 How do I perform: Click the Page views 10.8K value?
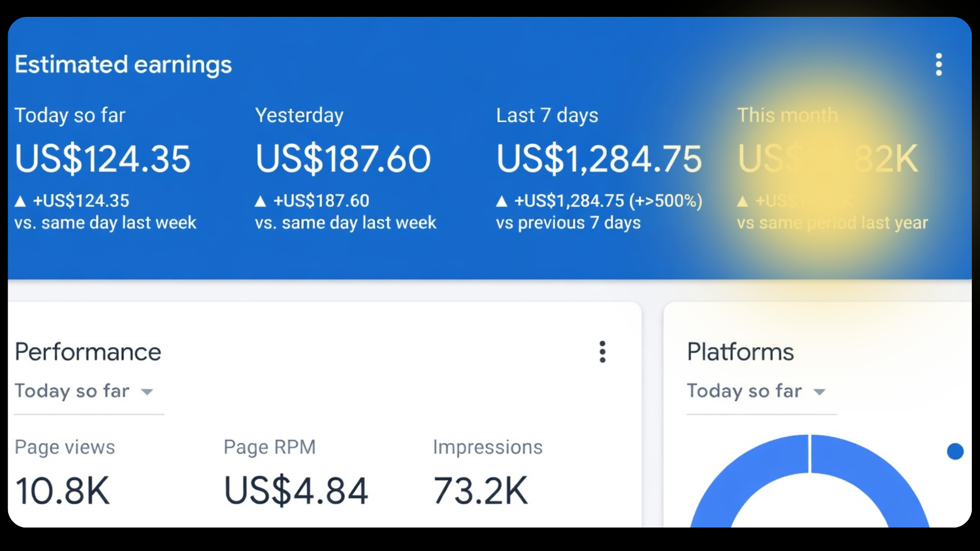(62, 491)
